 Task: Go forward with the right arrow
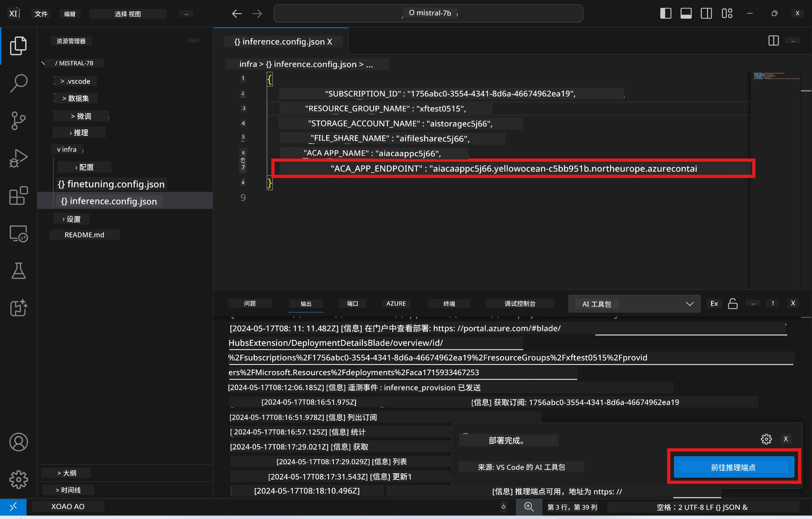257,14
